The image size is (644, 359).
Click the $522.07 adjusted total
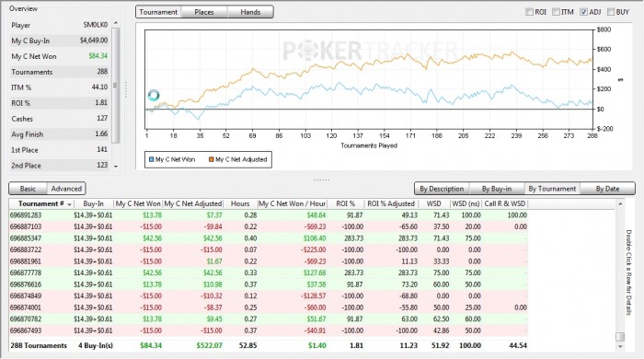pos(209,345)
